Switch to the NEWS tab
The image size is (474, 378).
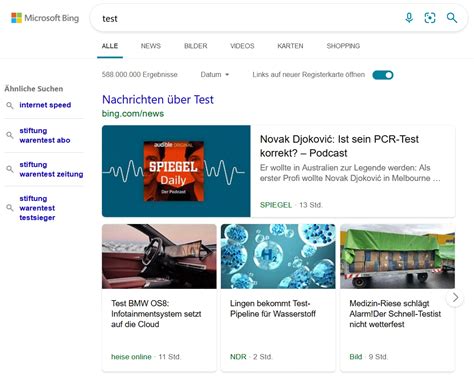pyautogui.click(x=151, y=46)
